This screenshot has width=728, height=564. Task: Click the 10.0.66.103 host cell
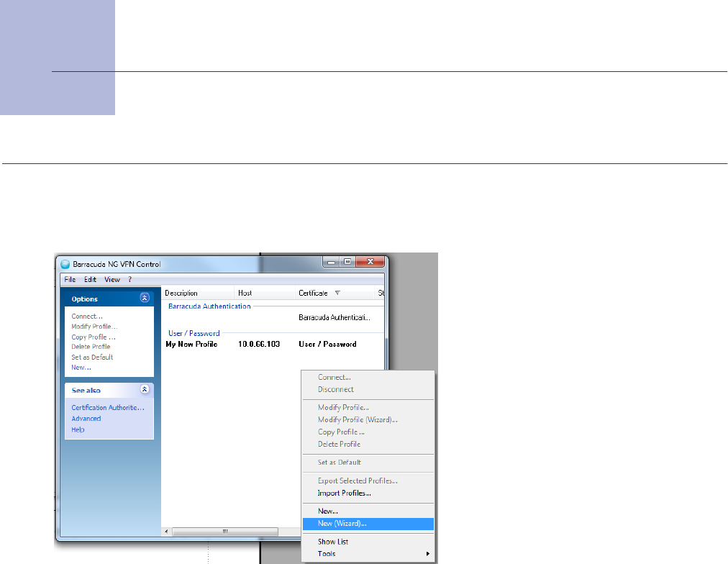(x=259, y=344)
